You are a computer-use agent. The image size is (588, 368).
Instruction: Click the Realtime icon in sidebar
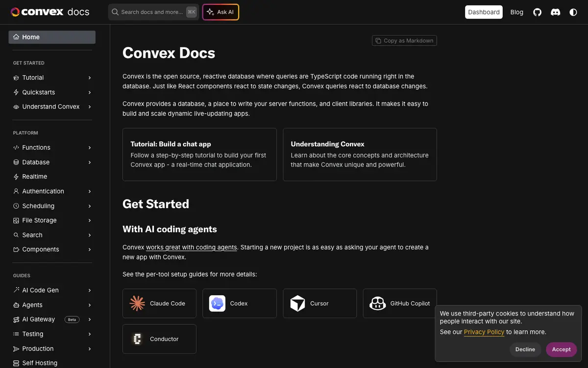[x=16, y=177]
